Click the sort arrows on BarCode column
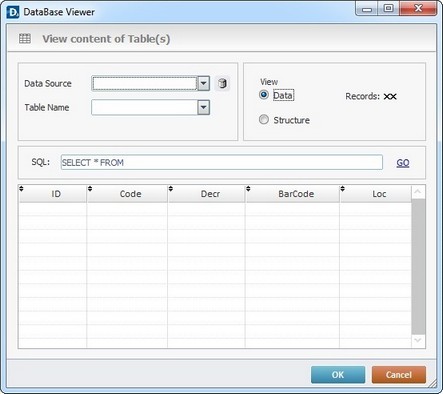Image resolution: width=443 pixels, height=394 pixels. click(248, 189)
